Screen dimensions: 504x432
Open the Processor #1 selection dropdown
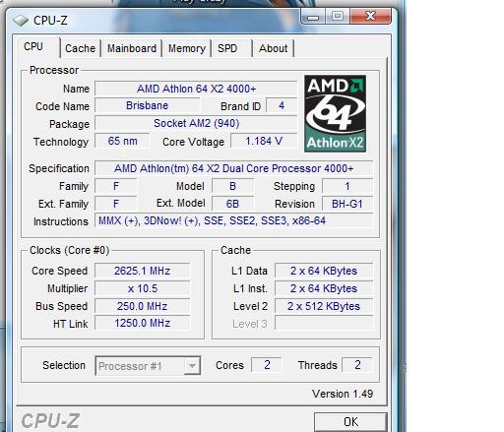148,366
